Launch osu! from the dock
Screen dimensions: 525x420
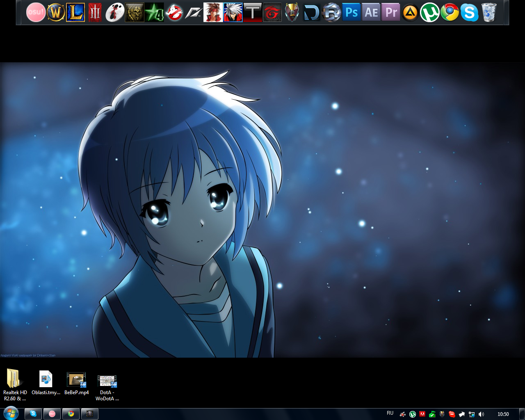pyautogui.click(x=35, y=12)
